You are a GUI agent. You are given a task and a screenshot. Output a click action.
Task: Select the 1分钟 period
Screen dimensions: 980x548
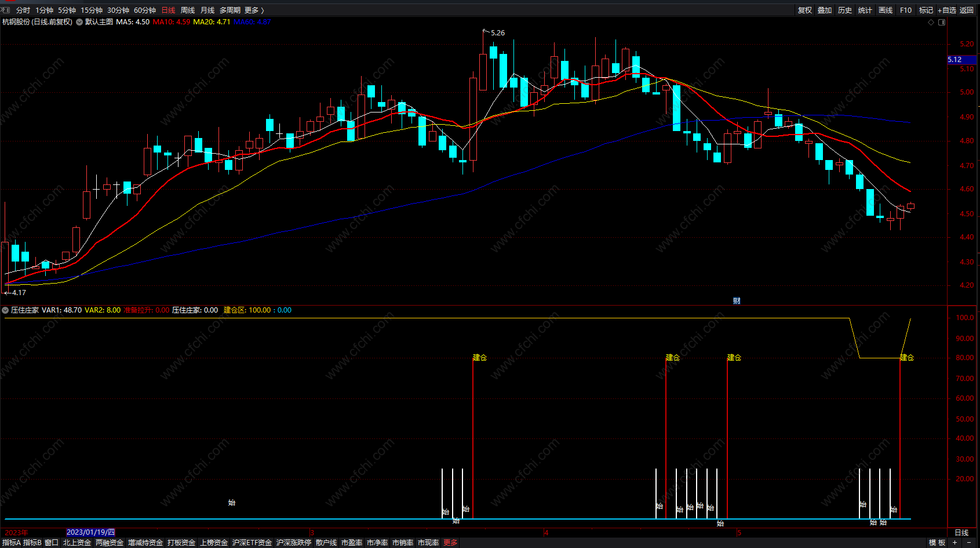pyautogui.click(x=44, y=10)
